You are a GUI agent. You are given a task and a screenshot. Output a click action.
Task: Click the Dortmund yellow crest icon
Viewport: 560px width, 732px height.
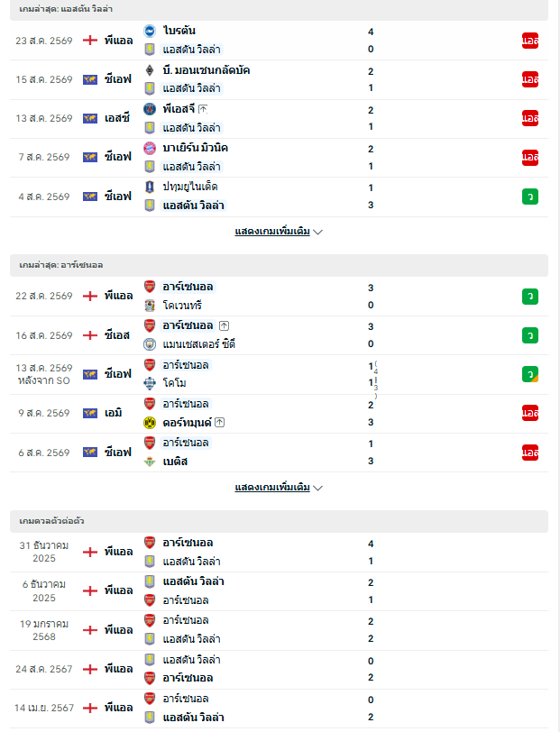pyautogui.click(x=150, y=423)
